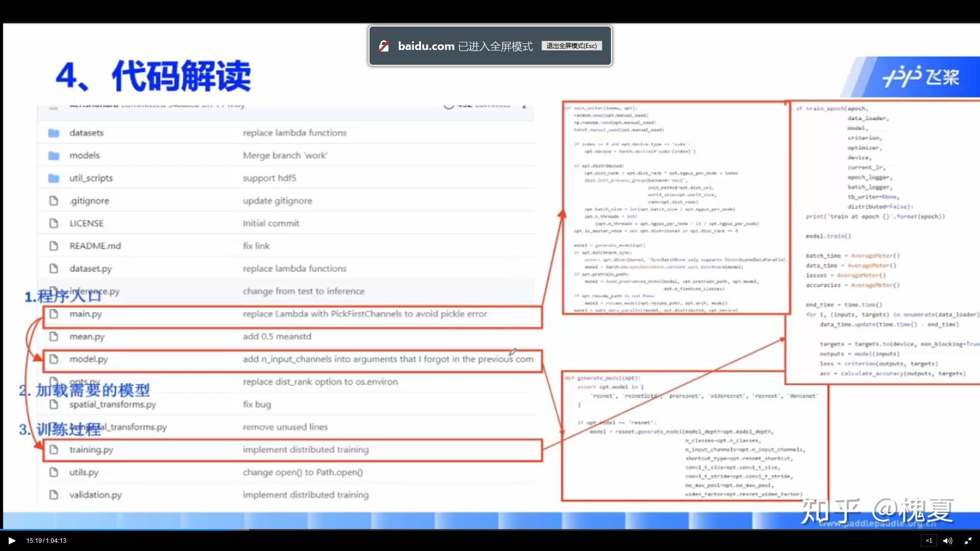Click the .gitignore file icon
The height and width of the screenshot is (551, 980).
click(54, 201)
